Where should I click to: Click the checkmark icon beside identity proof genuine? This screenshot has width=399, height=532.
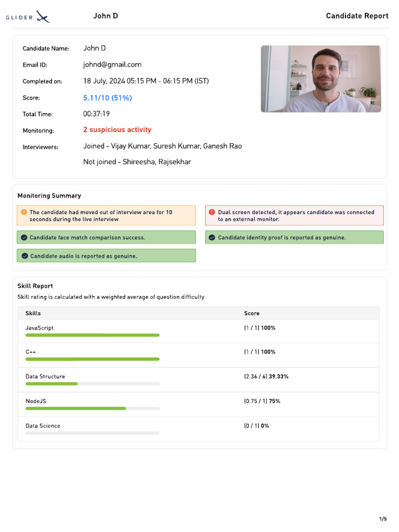(x=212, y=237)
